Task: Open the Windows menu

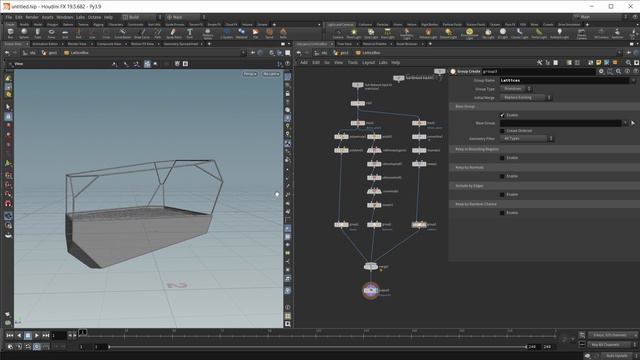Action: pyautogui.click(x=64, y=17)
